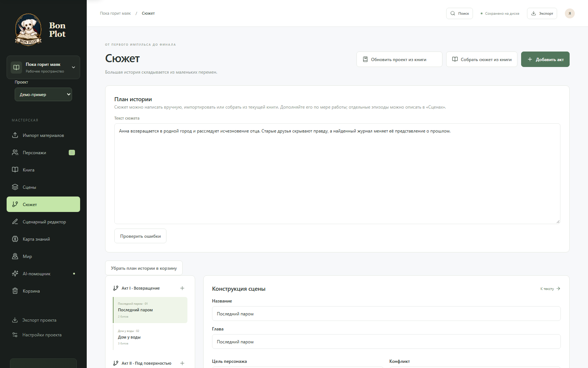Follow the К тексту link
The width and height of the screenshot is (588, 368).
(550, 289)
